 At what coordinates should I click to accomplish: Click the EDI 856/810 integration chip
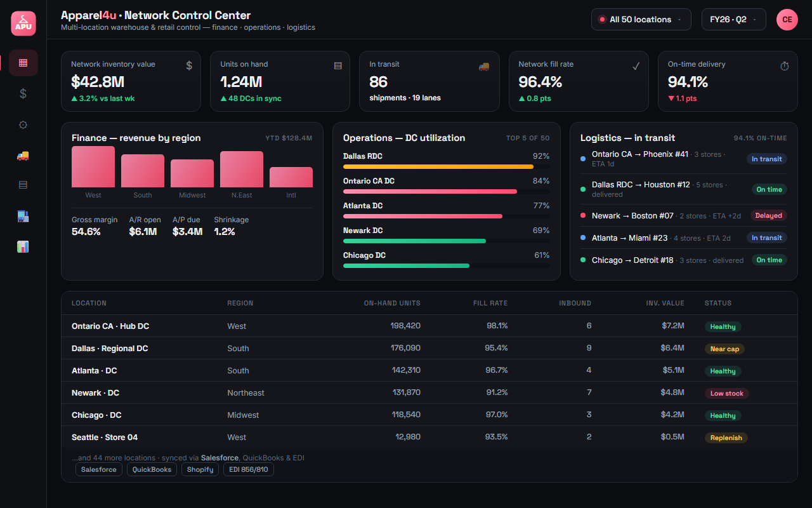point(249,469)
